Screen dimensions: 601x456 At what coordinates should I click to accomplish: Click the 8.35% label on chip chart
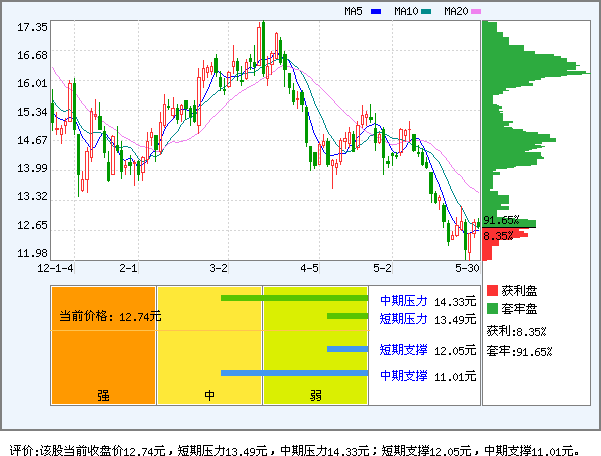(x=498, y=236)
